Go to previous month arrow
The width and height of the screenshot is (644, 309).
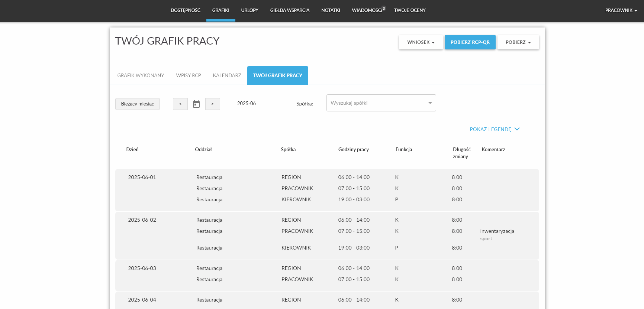(x=180, y=104)
